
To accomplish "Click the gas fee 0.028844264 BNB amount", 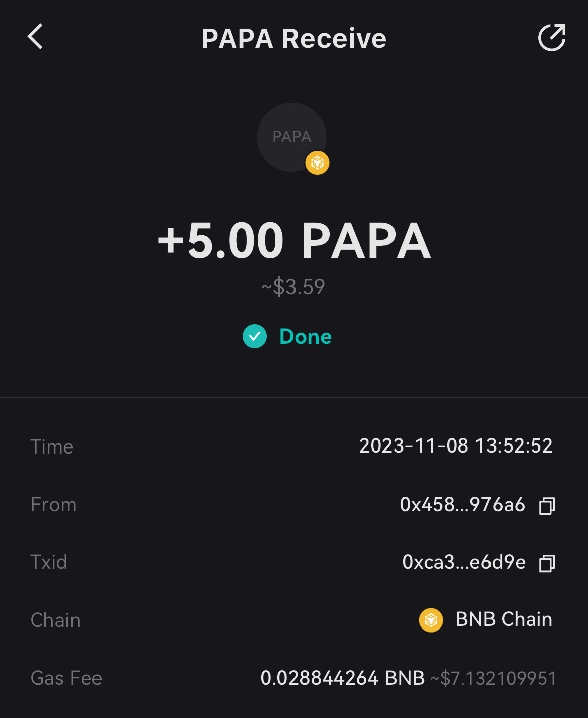I will [342, 678].
